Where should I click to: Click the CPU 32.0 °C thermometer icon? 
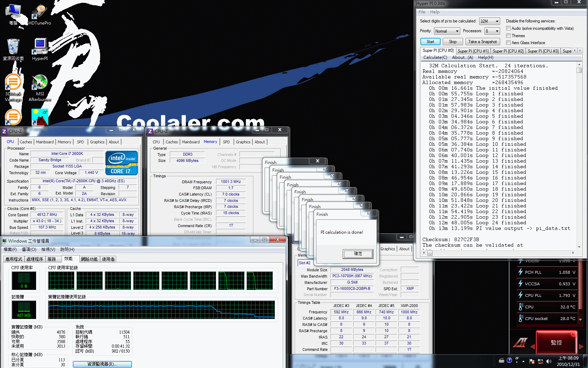tap(521, 307)
